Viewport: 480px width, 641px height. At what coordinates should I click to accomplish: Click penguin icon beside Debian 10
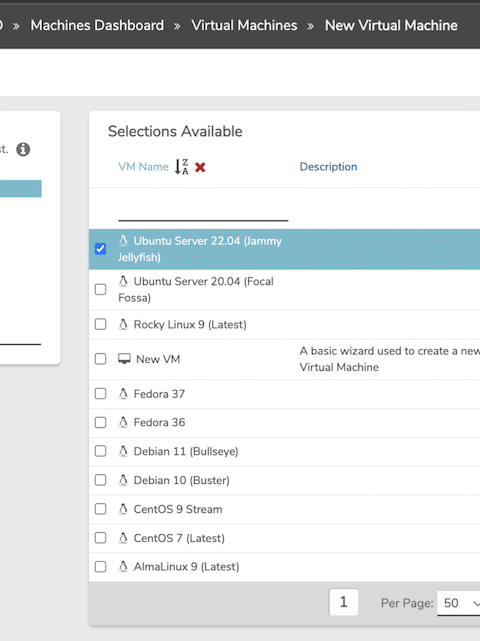(x=123, y=480)
